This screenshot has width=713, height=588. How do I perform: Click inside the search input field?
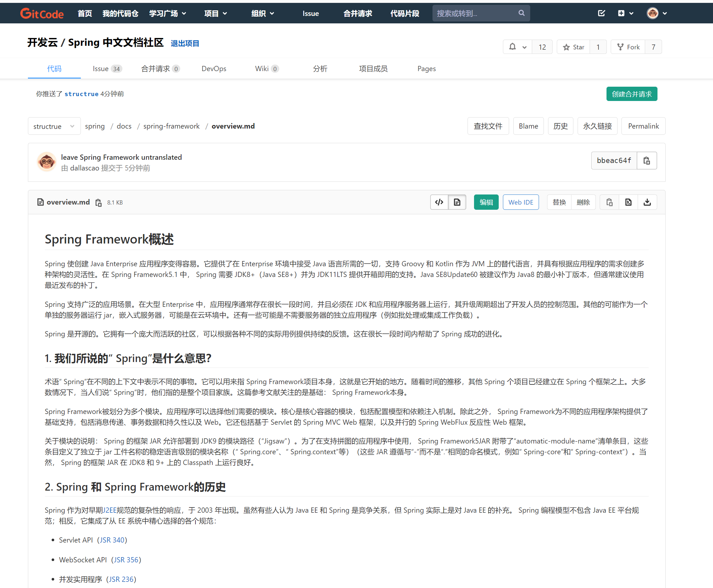[474, 13]
